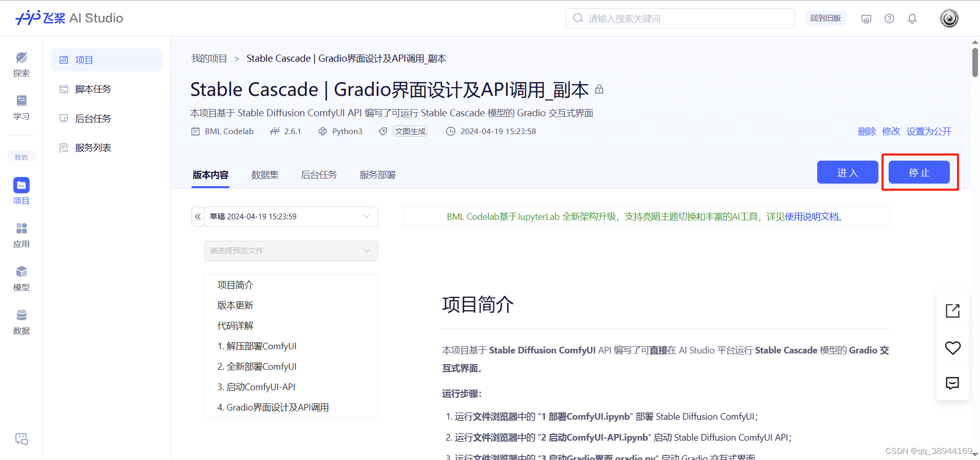
Task: Jump to 1. 解压部署ComfyUI in outline
Action: [x=257, y=346]
